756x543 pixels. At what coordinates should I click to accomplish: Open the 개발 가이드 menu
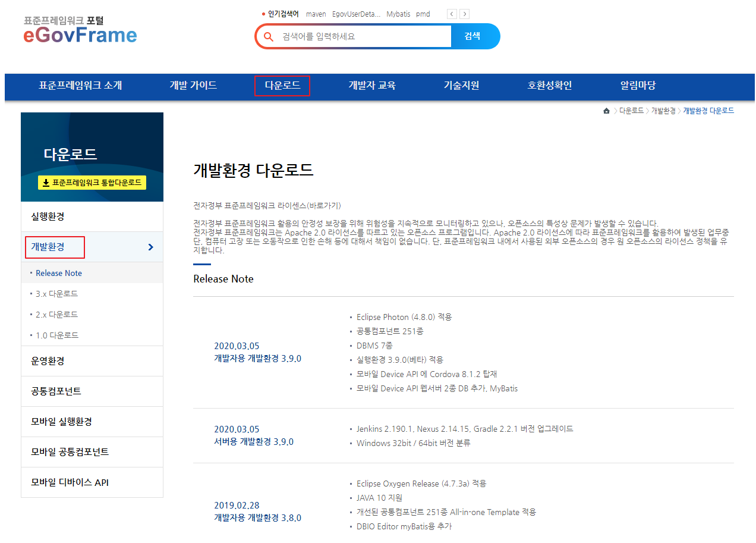(x=193, y=86)
